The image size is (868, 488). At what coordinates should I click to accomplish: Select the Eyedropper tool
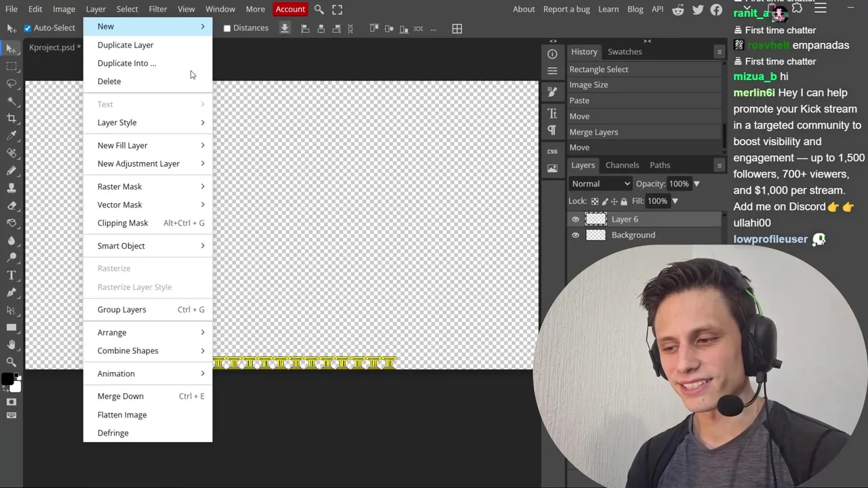pos(12,136)
